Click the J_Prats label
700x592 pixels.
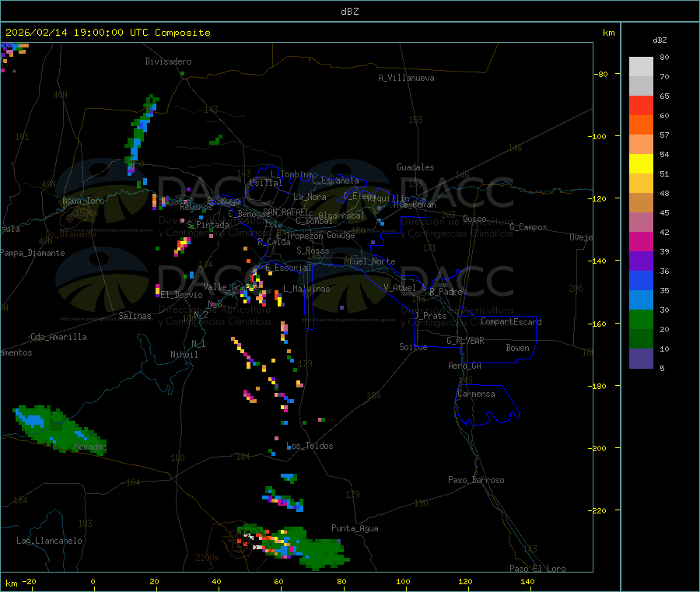click(431, 316)
